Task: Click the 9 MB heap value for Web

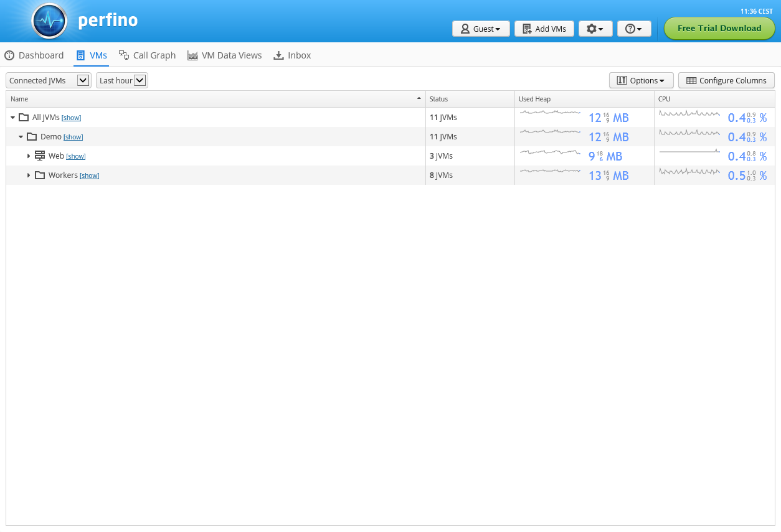Action: [605, 156]
